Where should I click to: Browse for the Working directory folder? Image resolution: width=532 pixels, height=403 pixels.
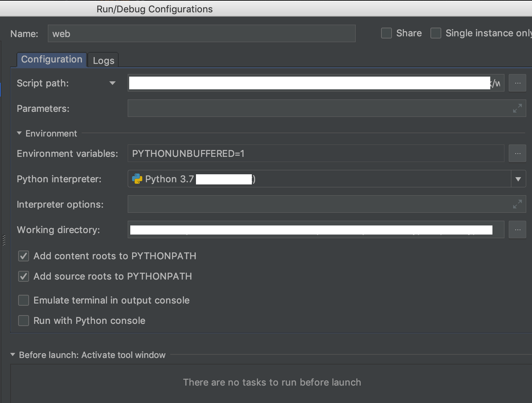pyautogui.click(x=517, y=230)
